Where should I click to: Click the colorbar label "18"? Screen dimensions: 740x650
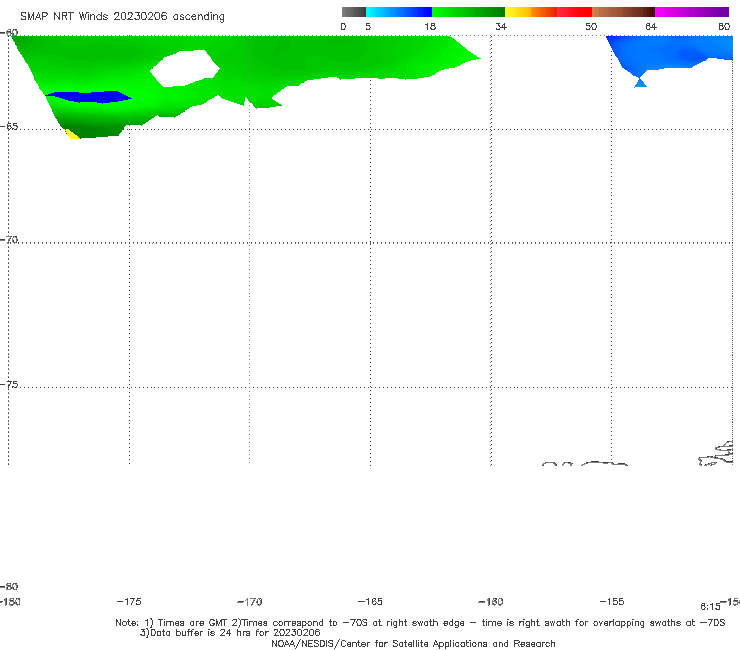(x=430, y=26)
